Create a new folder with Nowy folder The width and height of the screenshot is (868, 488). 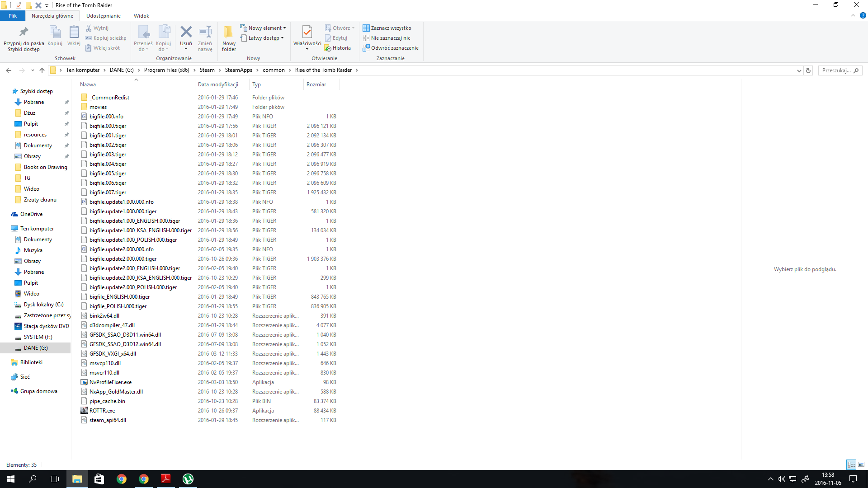pyautogui.click(x=229, y=38)
